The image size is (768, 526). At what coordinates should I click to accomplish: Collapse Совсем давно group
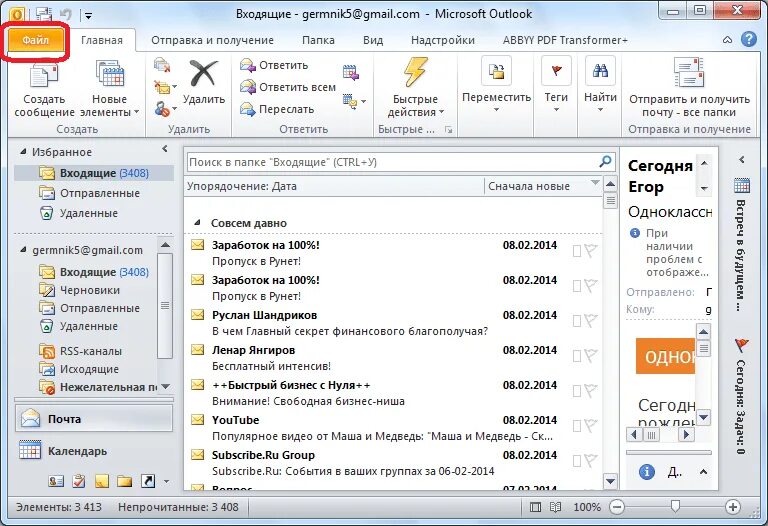coord(197,223)
